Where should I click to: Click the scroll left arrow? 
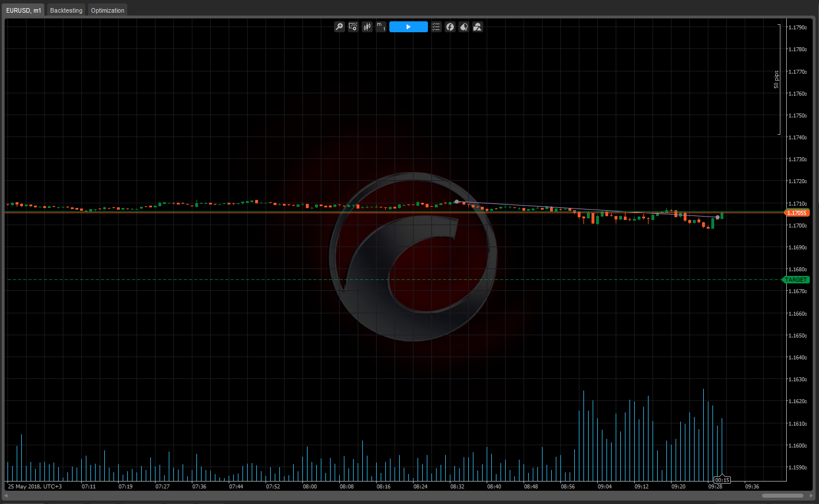pos(6,495)
